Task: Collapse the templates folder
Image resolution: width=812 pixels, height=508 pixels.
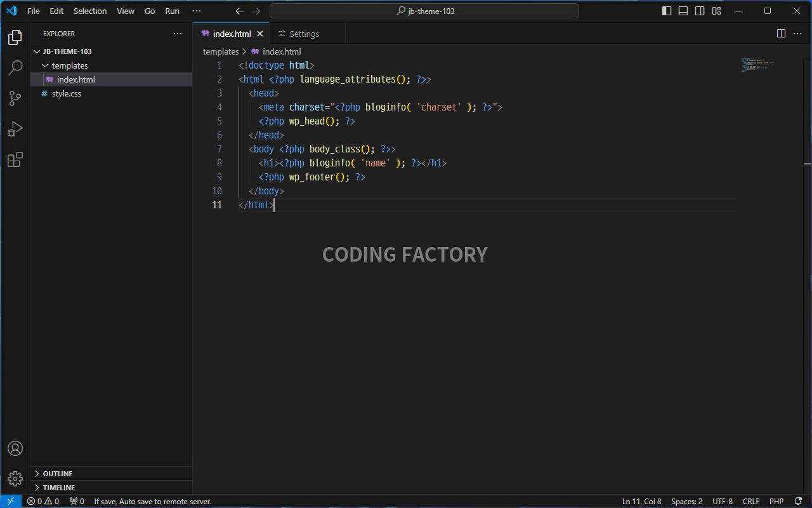Action: point(69,65)
